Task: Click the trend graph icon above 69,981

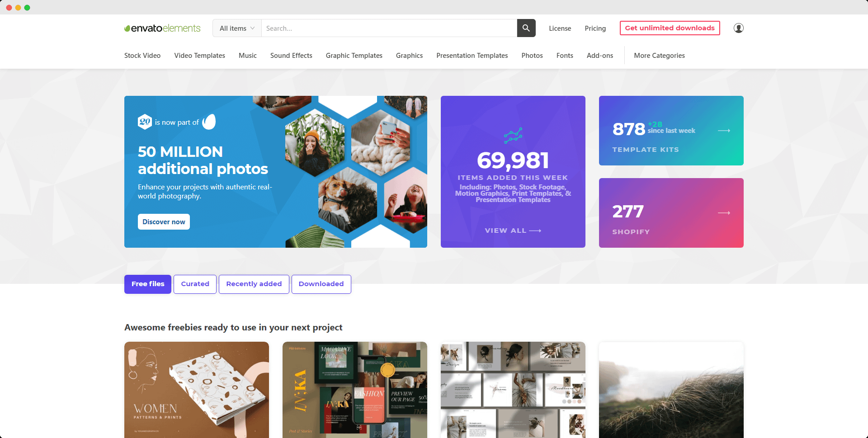Action: [513, 135]
